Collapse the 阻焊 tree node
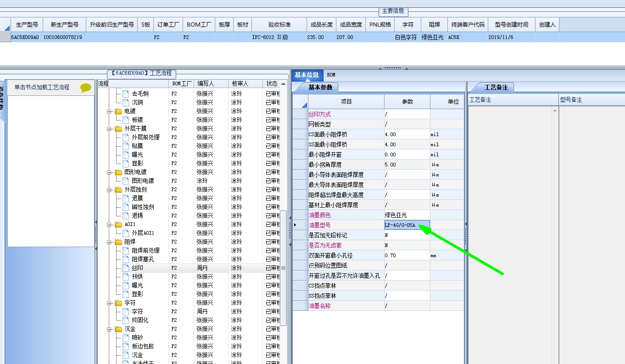Viewport: 625px width, 364px height. [x=110, y=242]
